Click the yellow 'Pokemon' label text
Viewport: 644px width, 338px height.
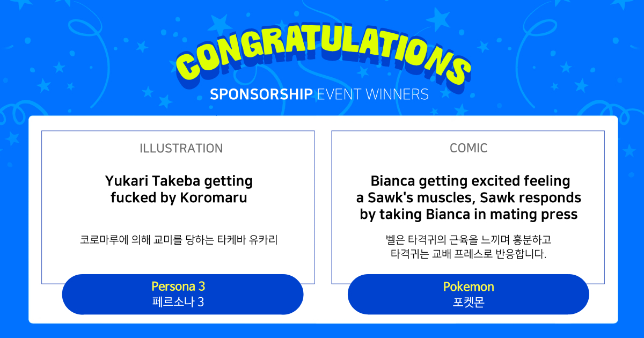[x=469, y=286]
